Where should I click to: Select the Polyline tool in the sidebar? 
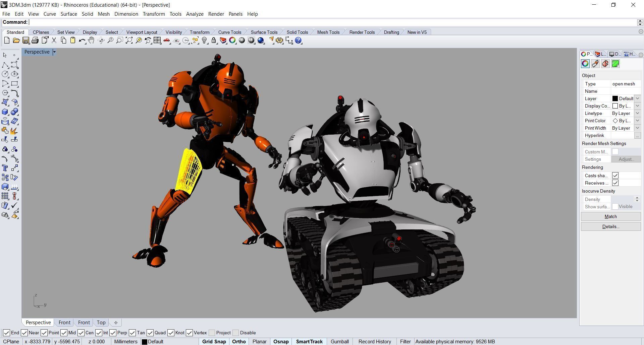pos(5,65)
